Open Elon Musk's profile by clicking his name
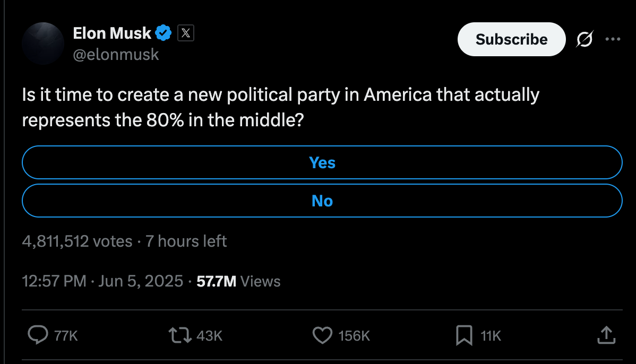 [111, 32]
